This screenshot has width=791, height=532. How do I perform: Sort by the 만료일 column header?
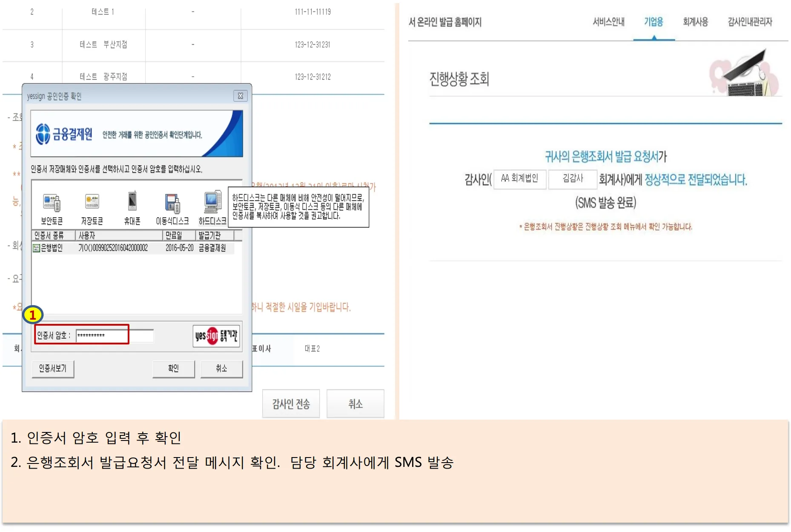tap(179, 235)
